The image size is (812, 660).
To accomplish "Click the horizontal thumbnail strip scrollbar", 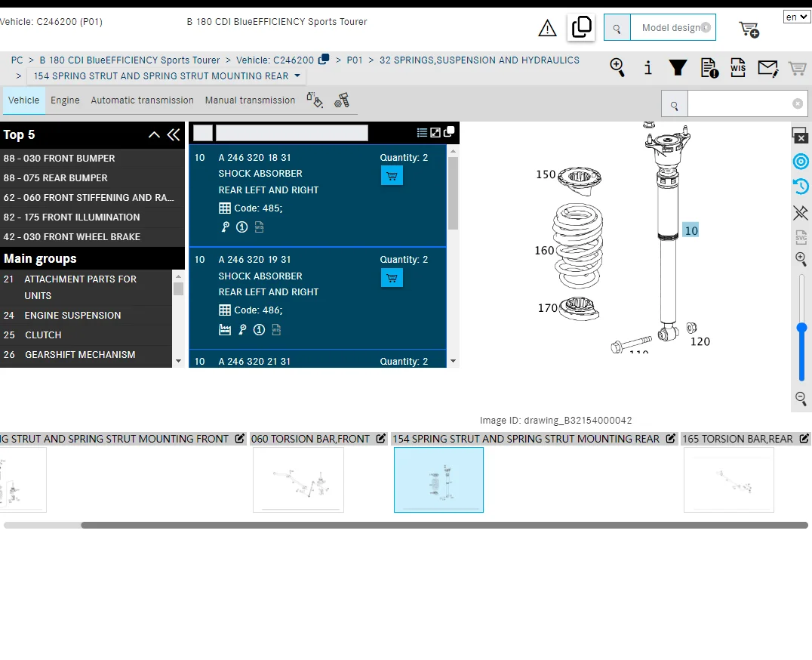I will pos(444,526).
